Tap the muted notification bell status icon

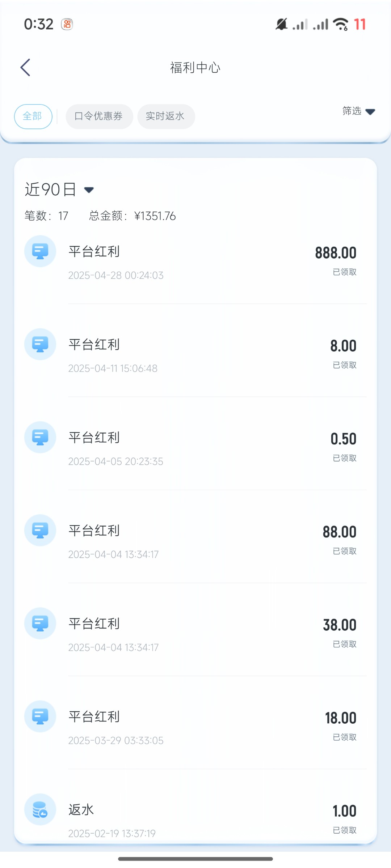tap(281, 24)
